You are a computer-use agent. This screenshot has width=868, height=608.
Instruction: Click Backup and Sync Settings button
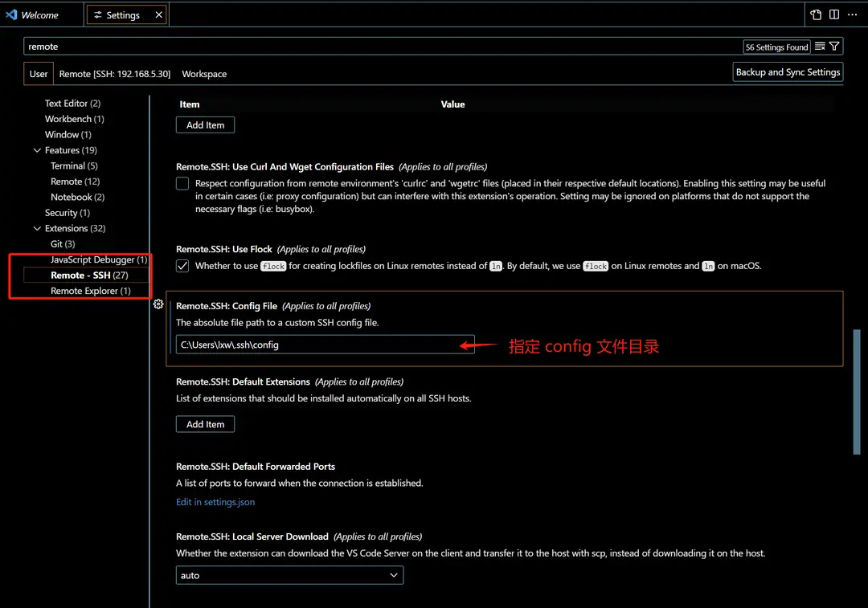click(788, 72)
